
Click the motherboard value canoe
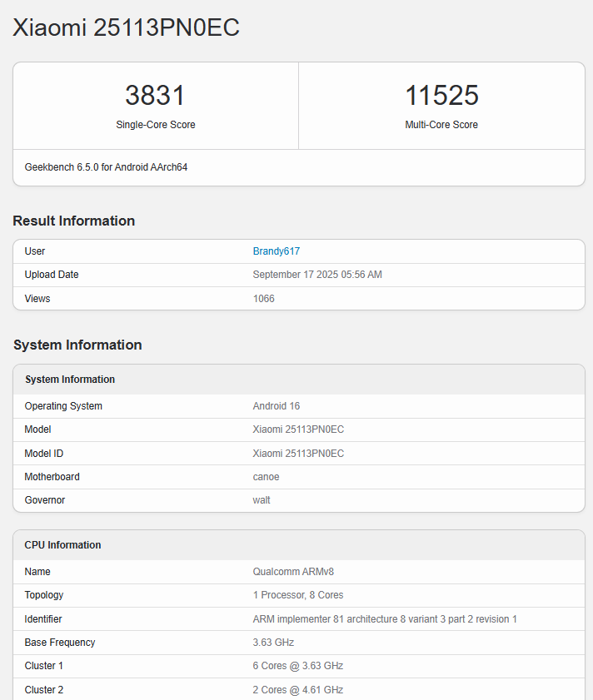point(266,477)
